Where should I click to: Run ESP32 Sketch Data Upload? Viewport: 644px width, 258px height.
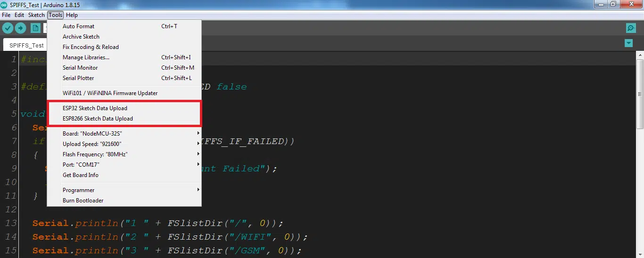click(x=124, y=108)
